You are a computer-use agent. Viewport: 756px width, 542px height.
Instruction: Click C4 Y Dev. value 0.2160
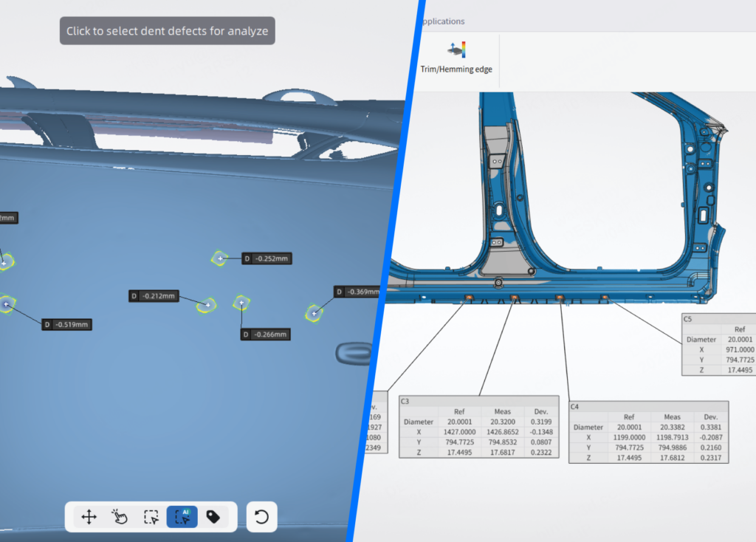(711, 447)
